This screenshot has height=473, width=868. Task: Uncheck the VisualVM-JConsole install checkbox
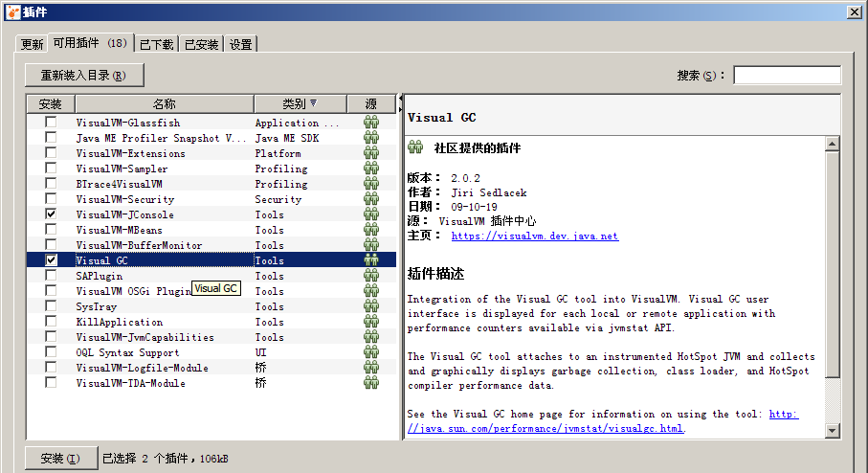51,214
